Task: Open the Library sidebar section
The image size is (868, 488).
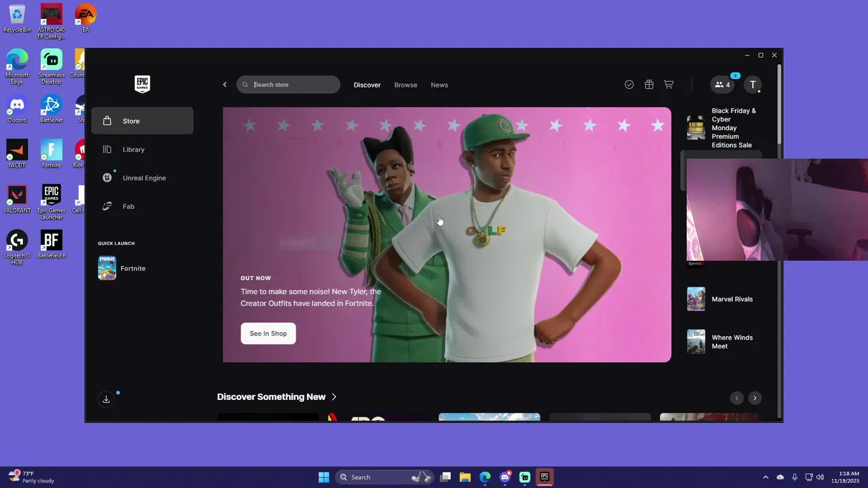Action: (x=142, y=149)
